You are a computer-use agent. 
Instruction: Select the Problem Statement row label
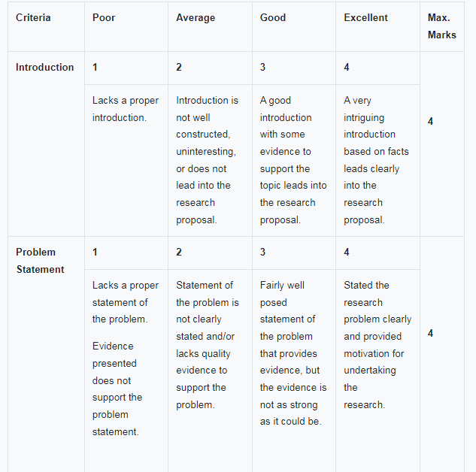click(40, 261)
